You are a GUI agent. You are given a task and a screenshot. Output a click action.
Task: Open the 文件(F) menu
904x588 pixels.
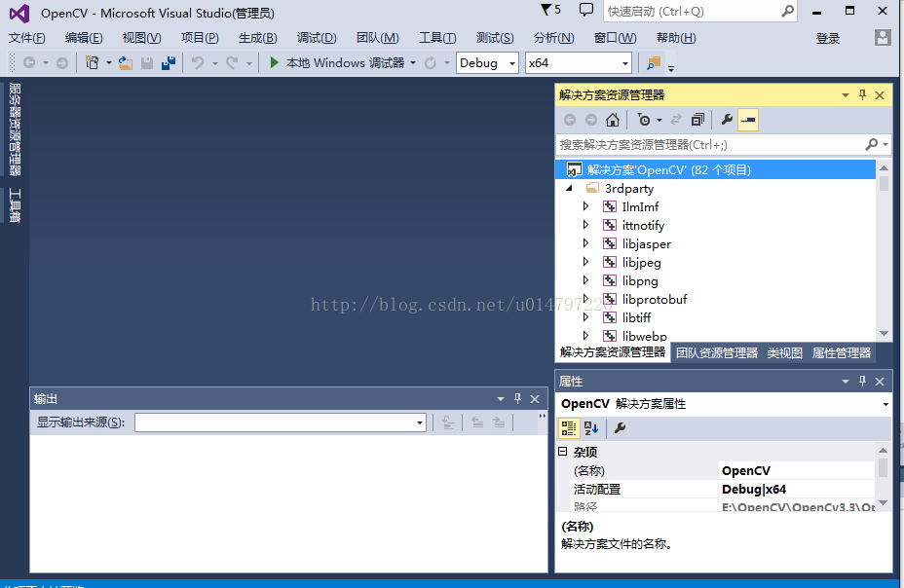coord(26,38)
